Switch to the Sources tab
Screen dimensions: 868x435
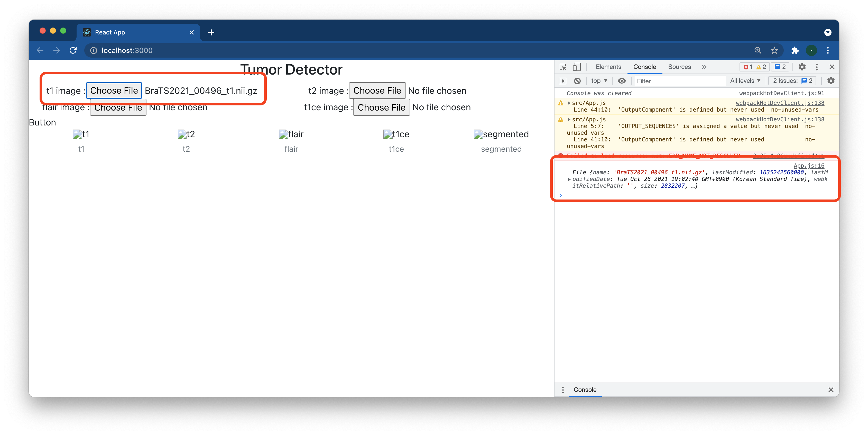[679, 67]
